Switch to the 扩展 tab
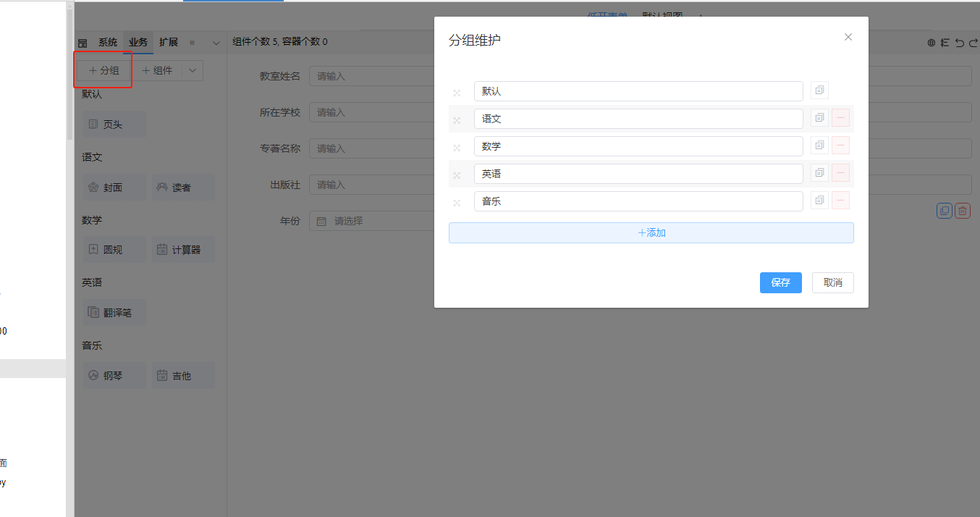The image size is (980, 517). (x=169, y=43)
